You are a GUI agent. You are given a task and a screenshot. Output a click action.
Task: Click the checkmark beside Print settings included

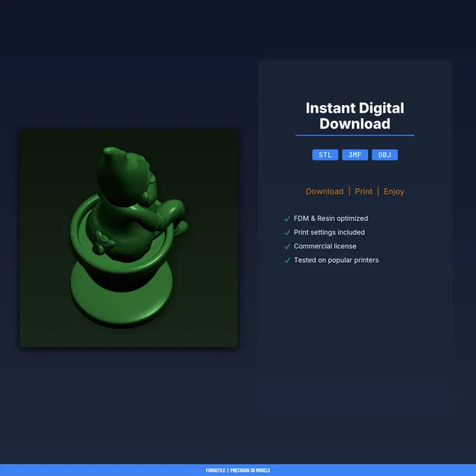pyautogui.click(x=287, y=232)
